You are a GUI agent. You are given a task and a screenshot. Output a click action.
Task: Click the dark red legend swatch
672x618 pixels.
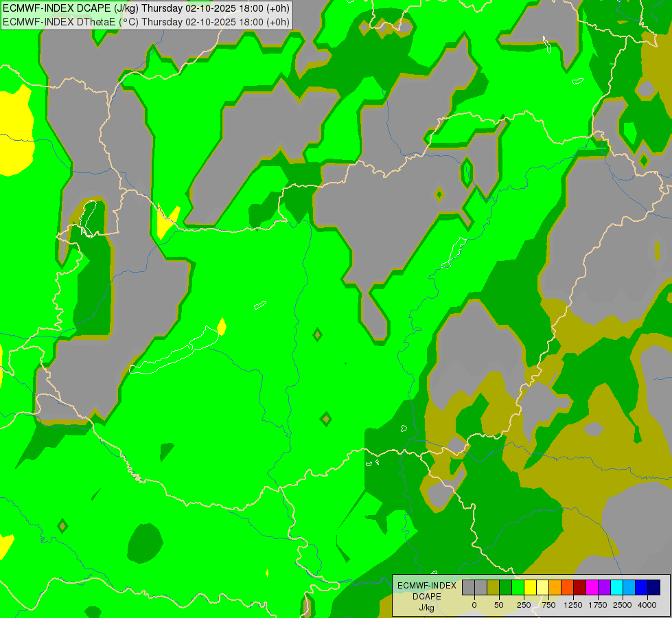click(x=580, y=587)
